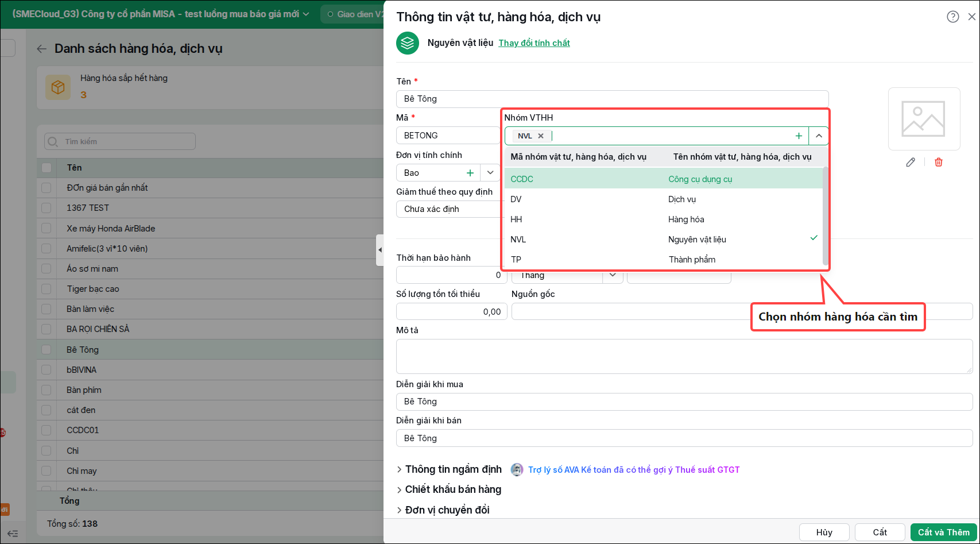The height and width of the screenshot is (544, 980).
Task: Click the plus icon in Đơn vị tính chính
Action: pos(470,173)
